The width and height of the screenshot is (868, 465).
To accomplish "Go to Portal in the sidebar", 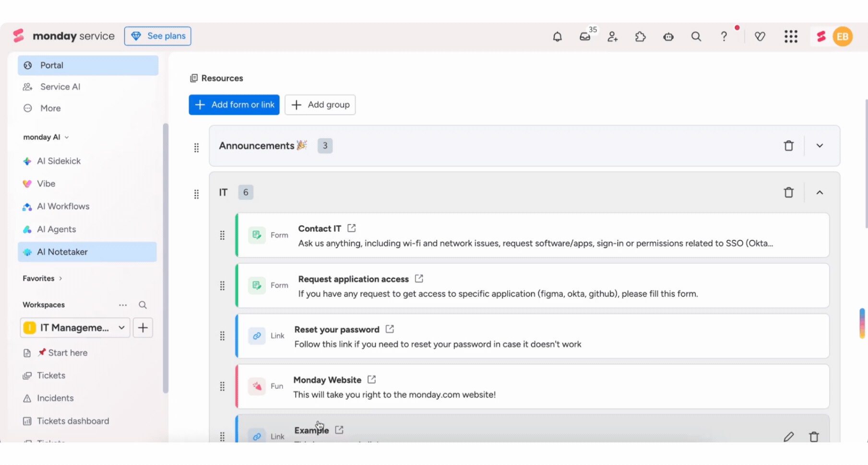I will [x=88, y=65].
